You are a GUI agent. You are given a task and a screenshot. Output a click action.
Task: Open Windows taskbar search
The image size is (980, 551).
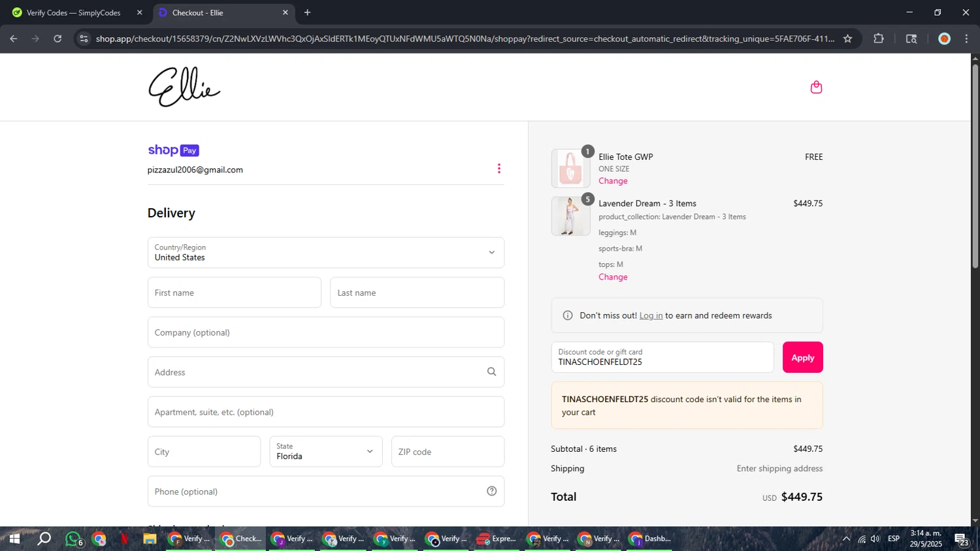[x=44, y=539]
